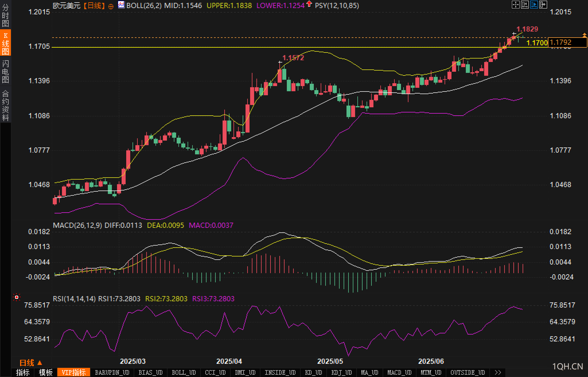Image resolution: width=588 pixels, height=377 pixels.
Task: Select the MACD_UD indicator tab
Action: (399, 372)
